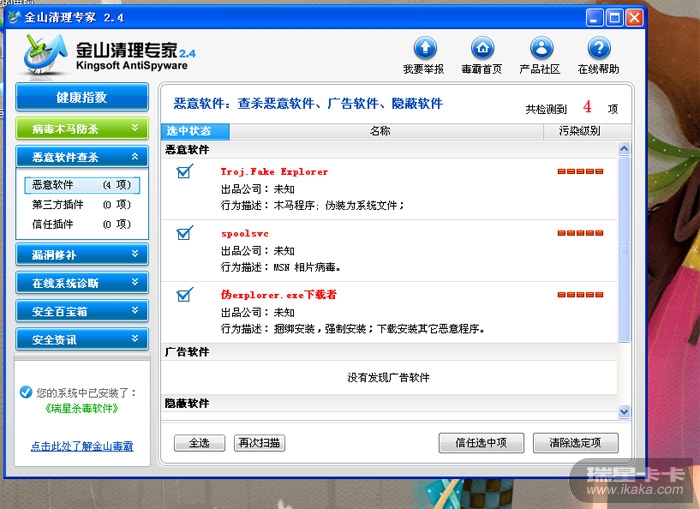This screenshot has height=509, width=700.
Task: Click the 选中状态 column header
Action: (x=195, y=131)
